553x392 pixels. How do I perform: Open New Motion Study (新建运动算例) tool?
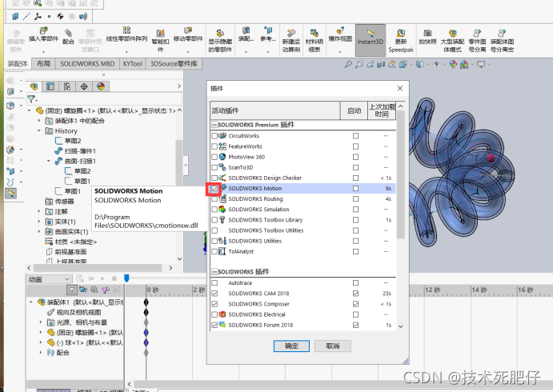pos(291,34)
